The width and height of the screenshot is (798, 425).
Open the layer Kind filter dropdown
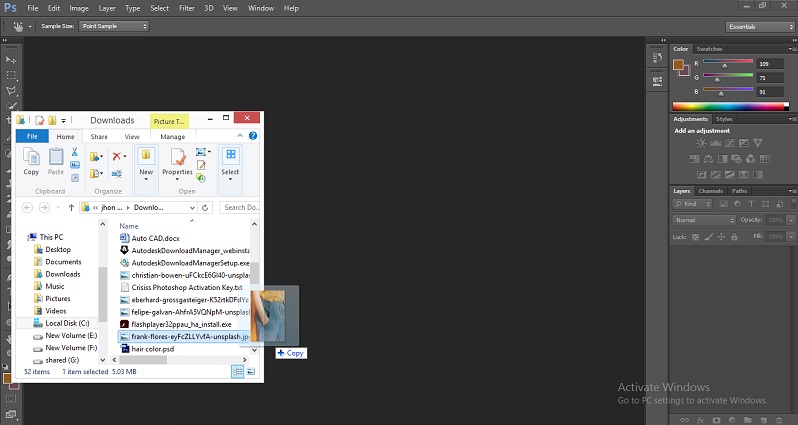pyautogui.click(x=692, y=204)
